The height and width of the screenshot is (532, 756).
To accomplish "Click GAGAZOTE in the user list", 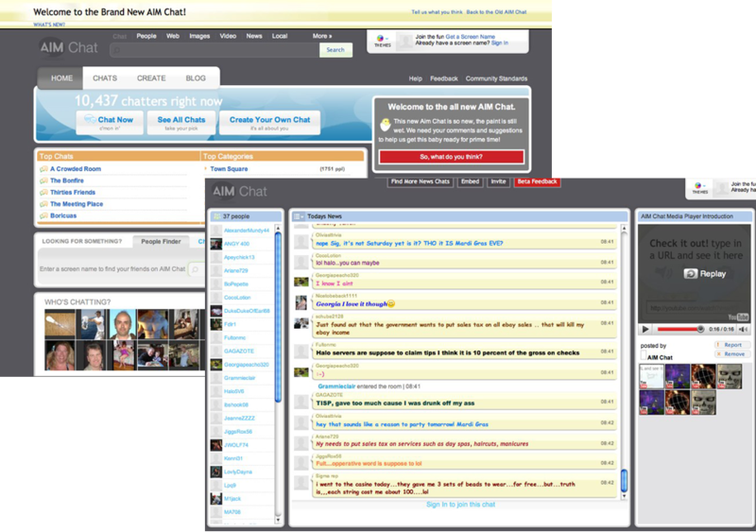I will pyautogui.click(x=239, y=352).
